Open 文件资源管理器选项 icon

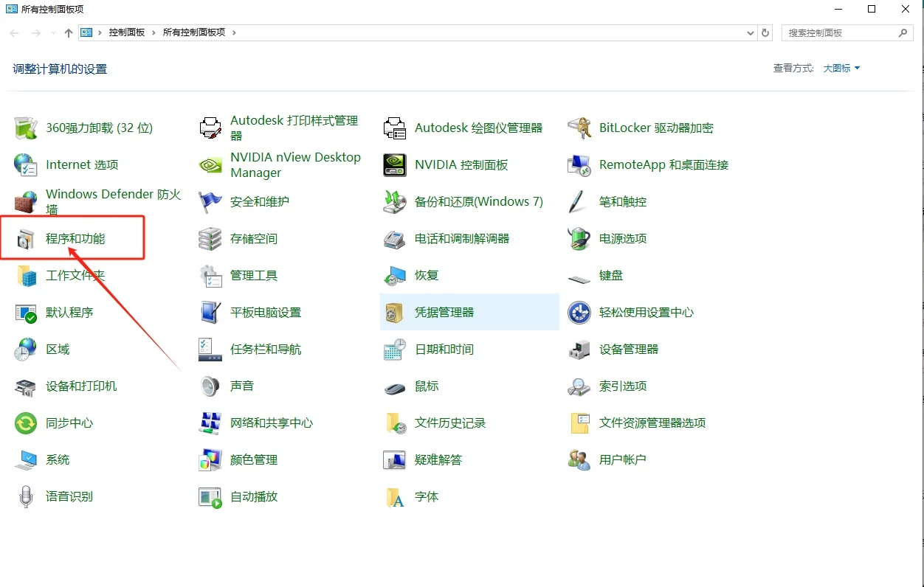click(579, 423)
